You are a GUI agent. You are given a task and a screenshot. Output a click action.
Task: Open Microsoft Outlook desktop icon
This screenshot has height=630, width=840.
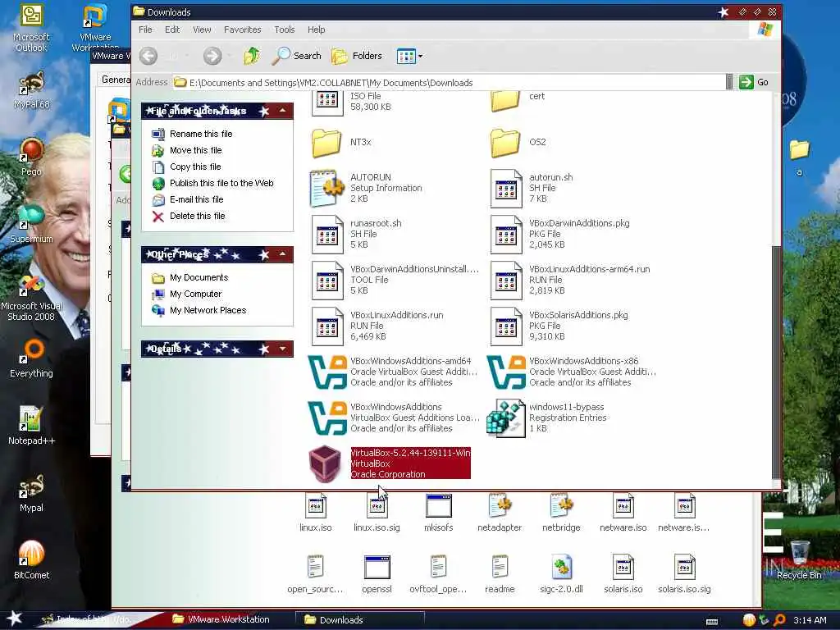click(31, 28)
